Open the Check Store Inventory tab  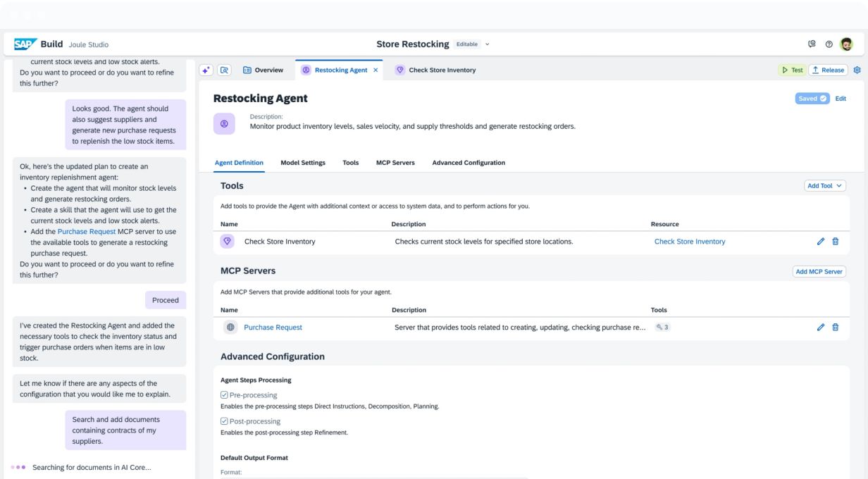[x=441, y=70]
